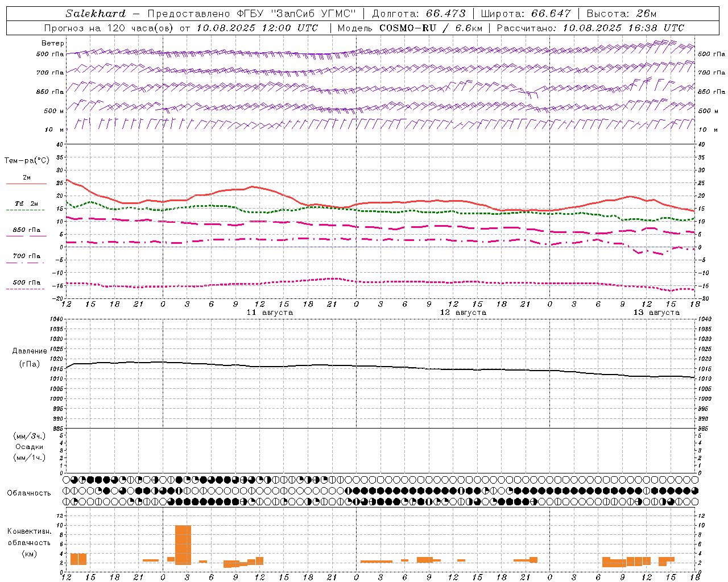Click the provider text ФГБУ "ЗапСиб УГМС"
728x582 pixels.
(296, 14)
